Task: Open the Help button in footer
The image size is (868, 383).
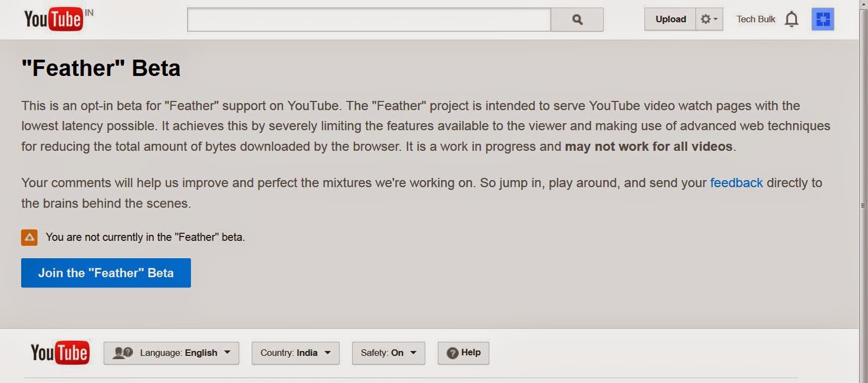Action: (463, 353)
